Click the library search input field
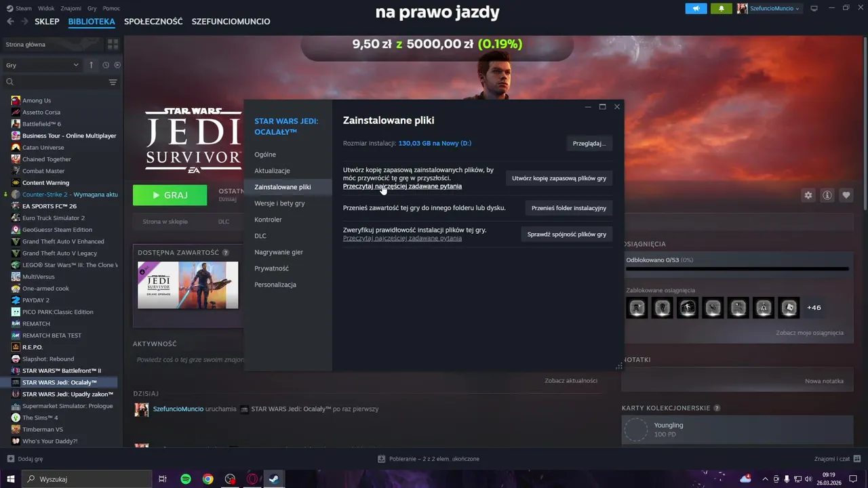This screenshot has width=868, height=488. click(x=61, y=82)
